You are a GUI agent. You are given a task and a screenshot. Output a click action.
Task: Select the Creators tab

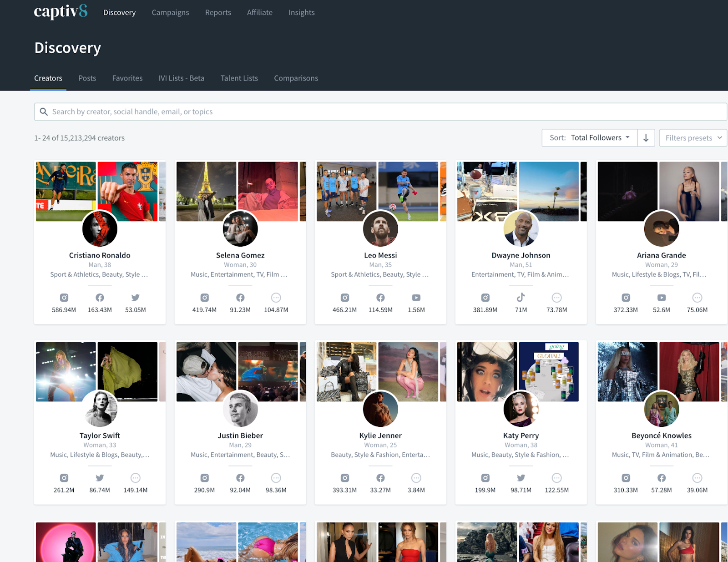point(48,78)
